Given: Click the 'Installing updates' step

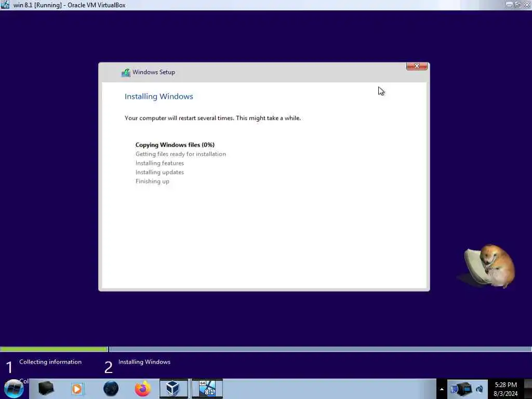Looking at the screenshot, I should pos(159,172).
